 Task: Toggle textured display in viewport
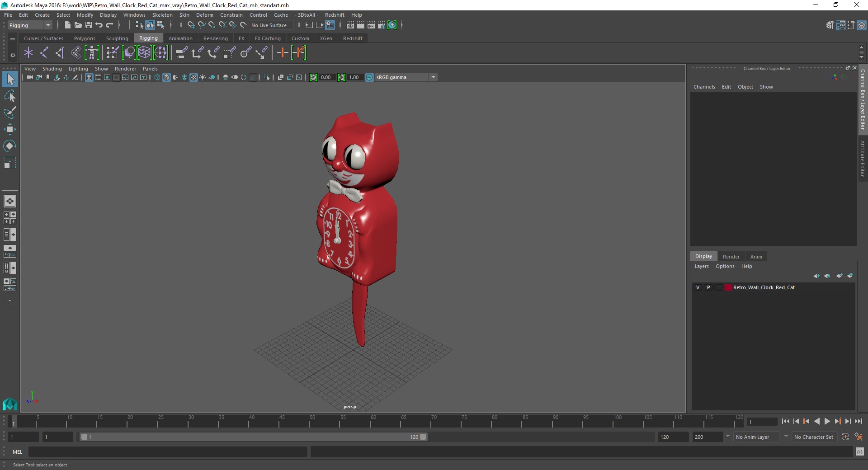[193, 77]
